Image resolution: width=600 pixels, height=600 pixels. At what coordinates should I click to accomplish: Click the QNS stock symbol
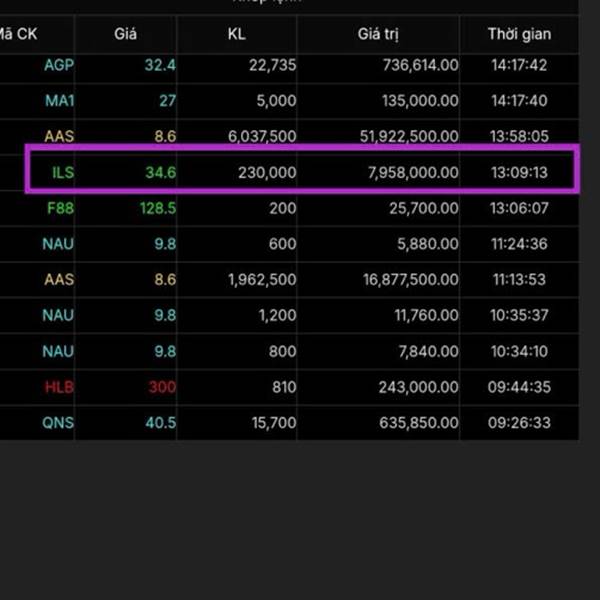[58, 423]
